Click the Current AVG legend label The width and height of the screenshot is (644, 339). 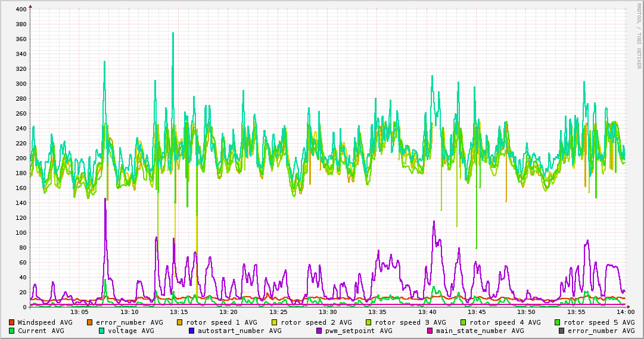(41, 331)
